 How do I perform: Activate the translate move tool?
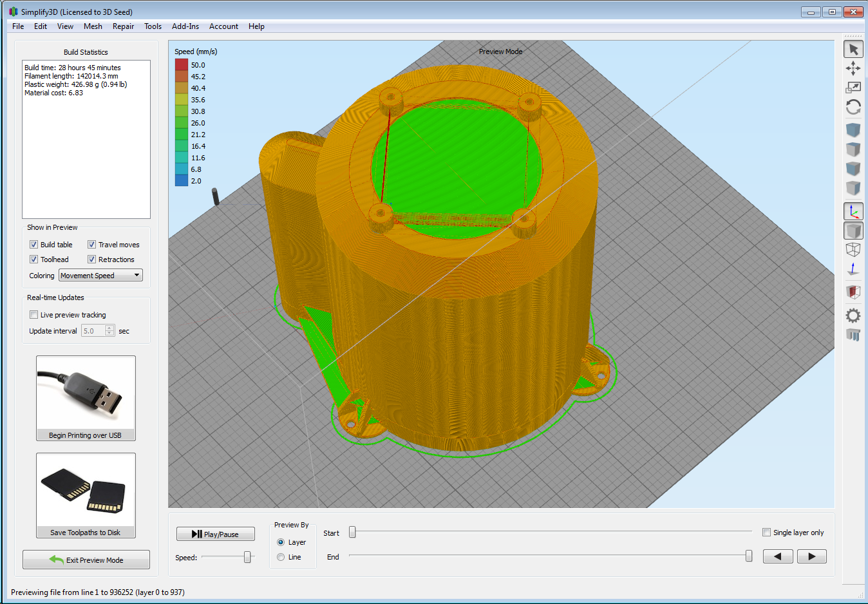click(853, 68)
